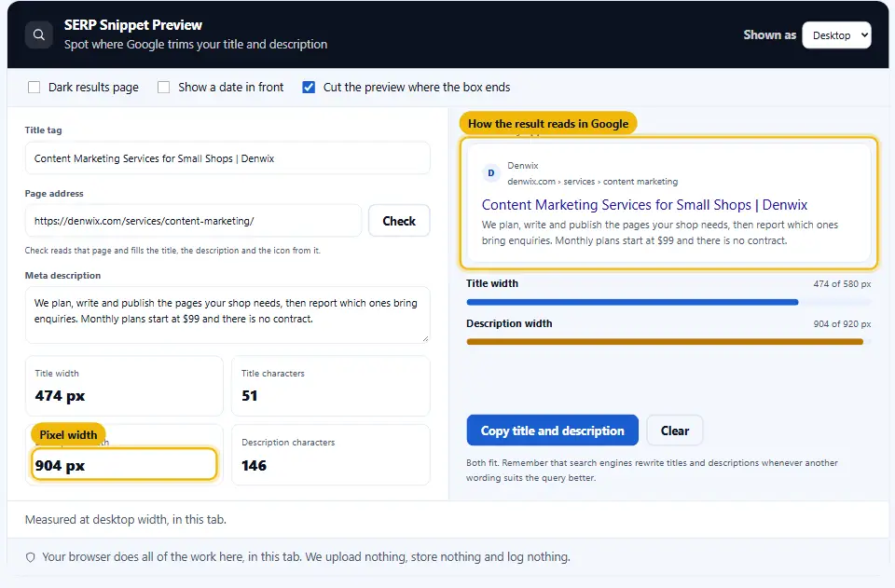Click into the Page address URL field
The height and width of the screenshot is (588, 895).
pos(193,221)
